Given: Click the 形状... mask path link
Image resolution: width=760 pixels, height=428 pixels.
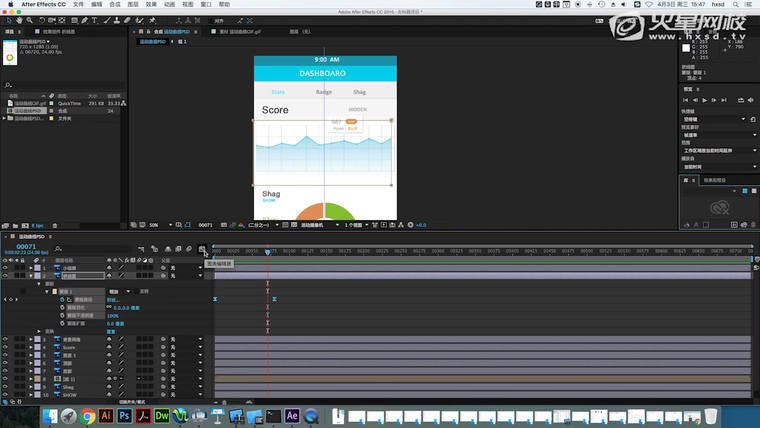Looking at the screenshot, I should tap(111, 299).
